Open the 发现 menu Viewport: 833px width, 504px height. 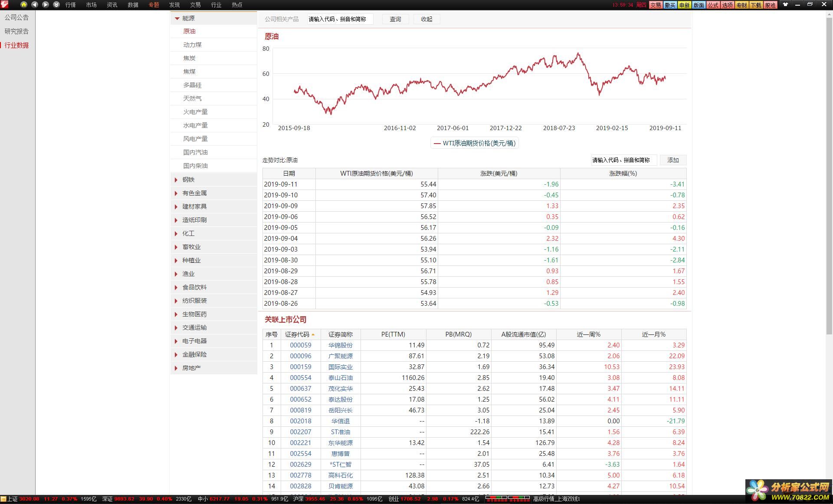175,5
